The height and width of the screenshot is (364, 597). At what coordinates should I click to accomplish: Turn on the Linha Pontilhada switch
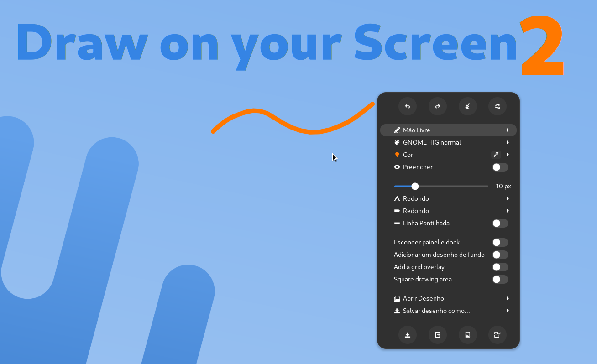500,223
